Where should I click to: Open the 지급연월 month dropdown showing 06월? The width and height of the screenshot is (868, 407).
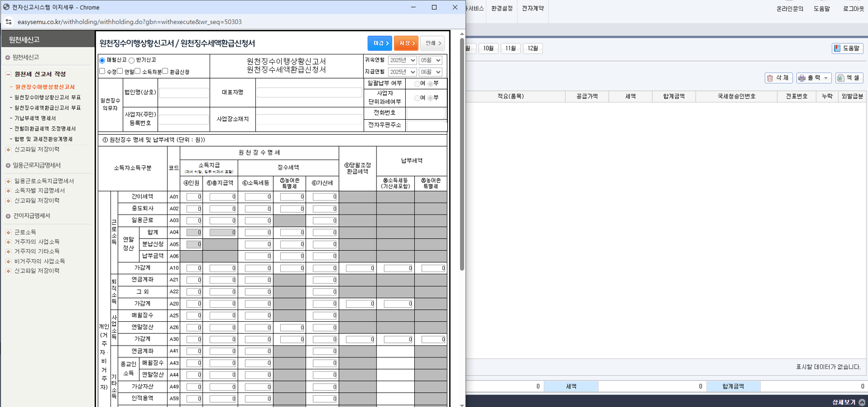pyautogui.click(x=430, y=72)
